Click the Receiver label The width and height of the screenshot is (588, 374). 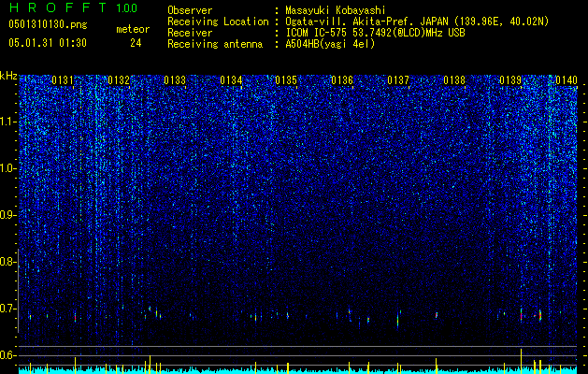(190, 33)
